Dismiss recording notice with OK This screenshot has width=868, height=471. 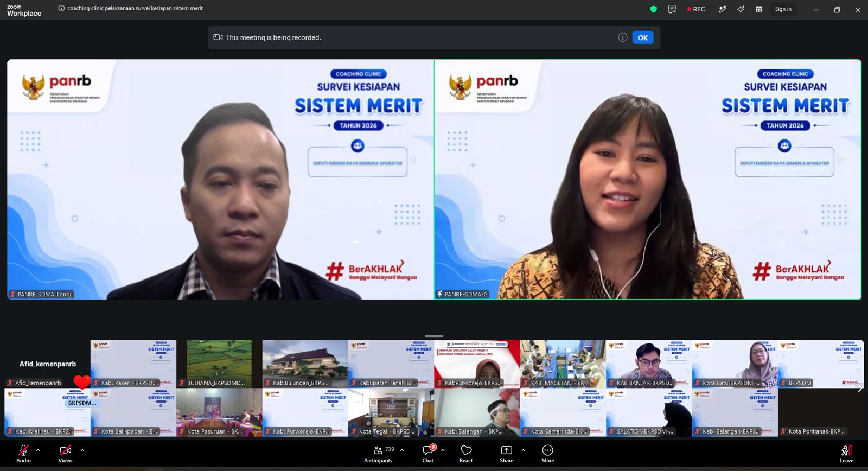(x=643, y=37)
